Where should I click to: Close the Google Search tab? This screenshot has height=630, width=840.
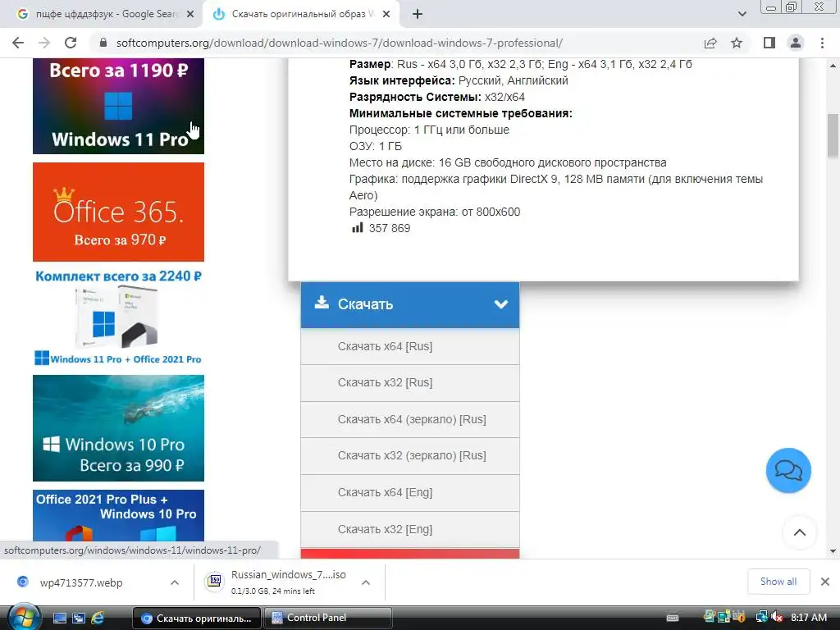(x=190, y=15)
